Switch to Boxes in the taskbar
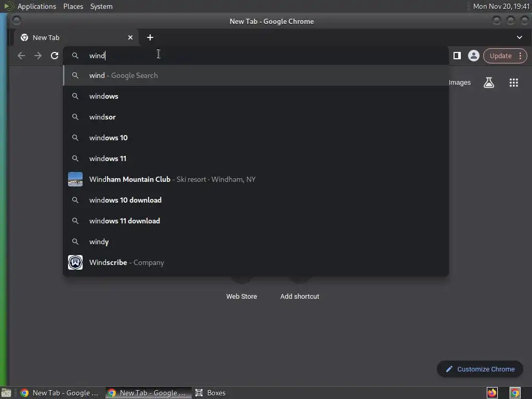 (210, 393)
